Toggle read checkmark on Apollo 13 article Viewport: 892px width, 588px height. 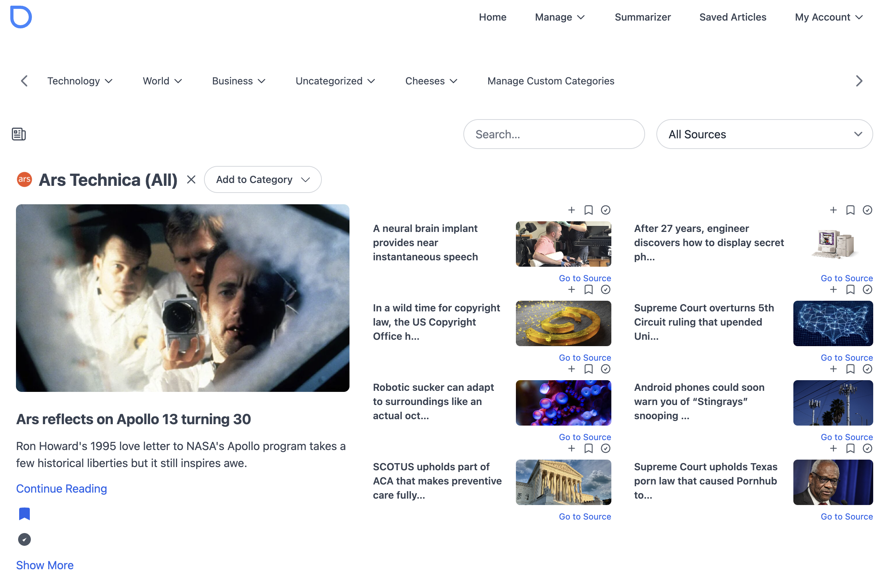24,539
